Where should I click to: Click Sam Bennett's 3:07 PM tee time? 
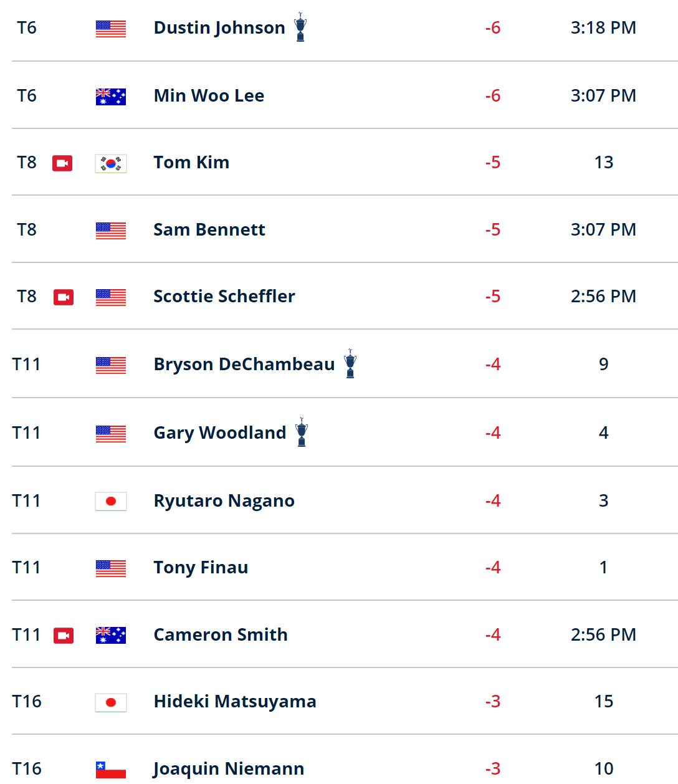(603, 229)
